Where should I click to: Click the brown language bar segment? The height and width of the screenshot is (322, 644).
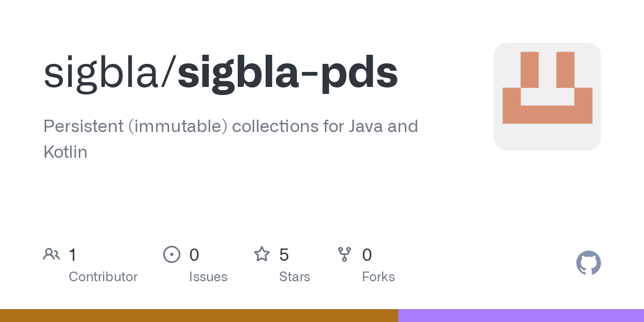pos(199,316)
